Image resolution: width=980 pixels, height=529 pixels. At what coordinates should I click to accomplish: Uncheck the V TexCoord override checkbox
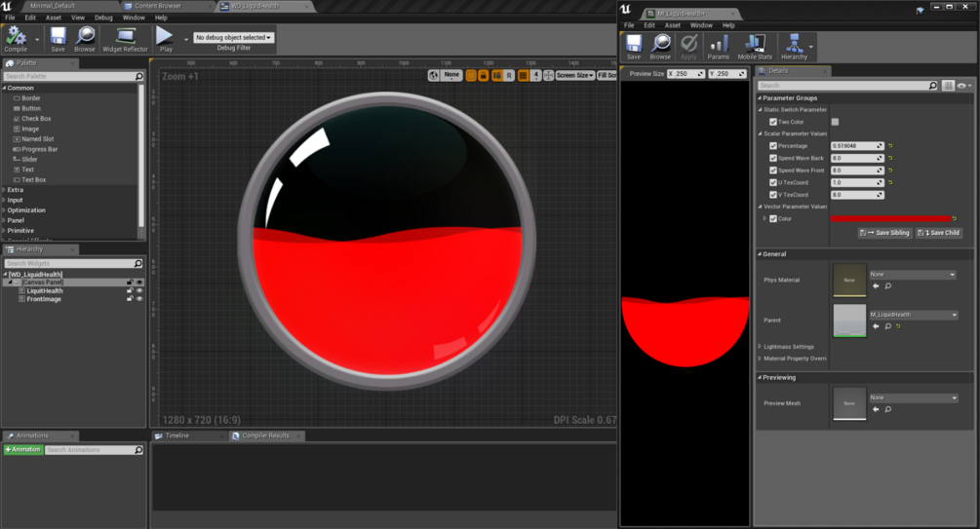(773, 195)
